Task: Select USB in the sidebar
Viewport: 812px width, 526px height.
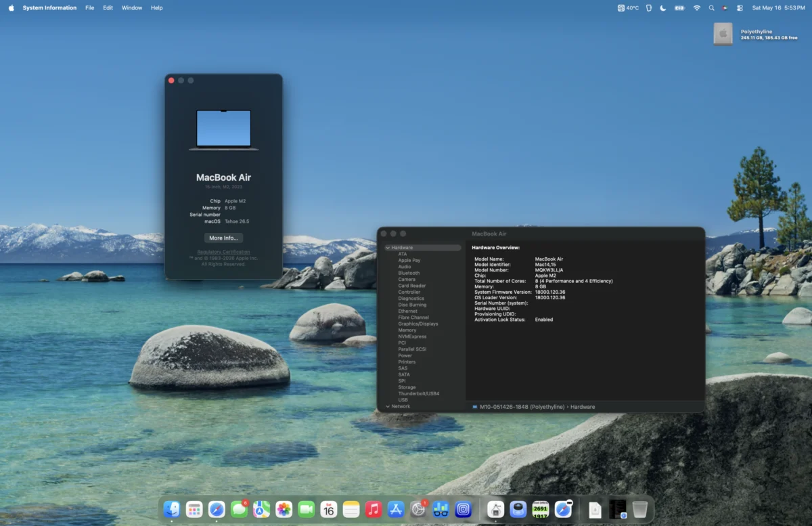Action: [x=403, y=400]
